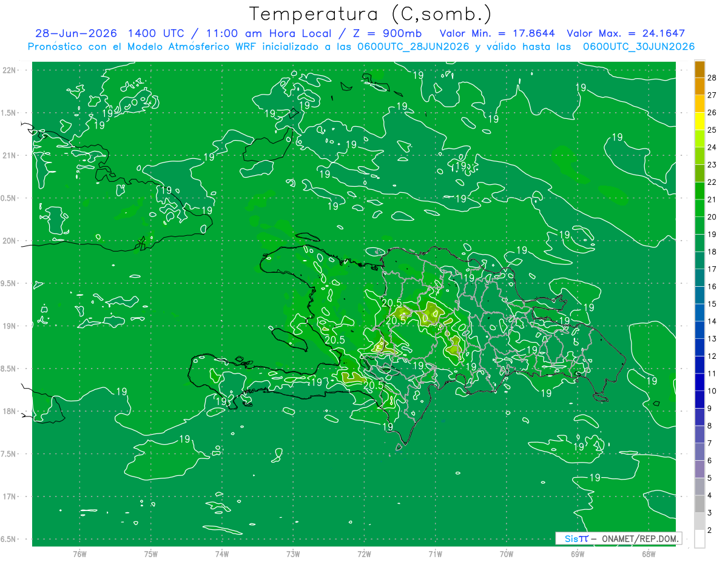Image resolution: width=728 pixels, height=562 pixels.
Task: Click the '72W' longitude axis label
Action: (x=364, y=554)
